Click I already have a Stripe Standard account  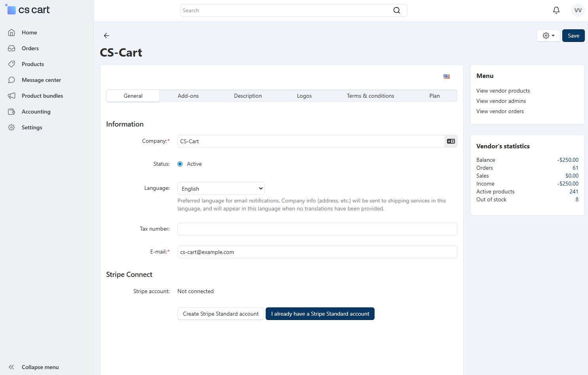coord(320,314)
